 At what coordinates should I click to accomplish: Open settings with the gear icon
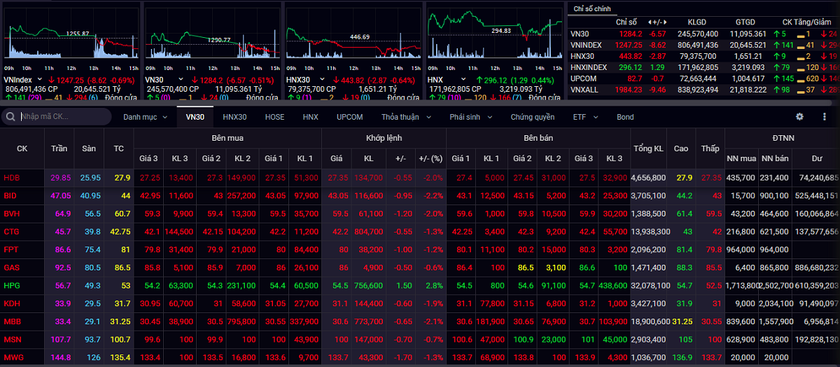pos(799,117)
